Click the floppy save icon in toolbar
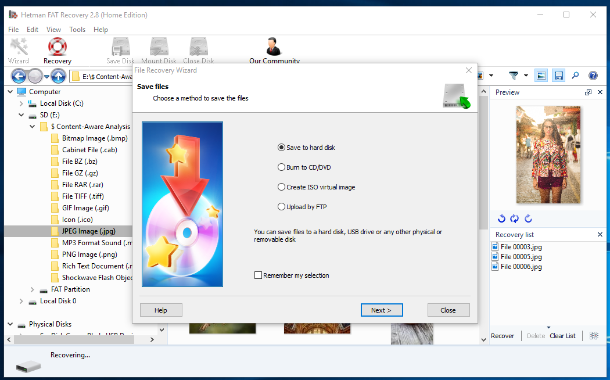 [558, 75]
